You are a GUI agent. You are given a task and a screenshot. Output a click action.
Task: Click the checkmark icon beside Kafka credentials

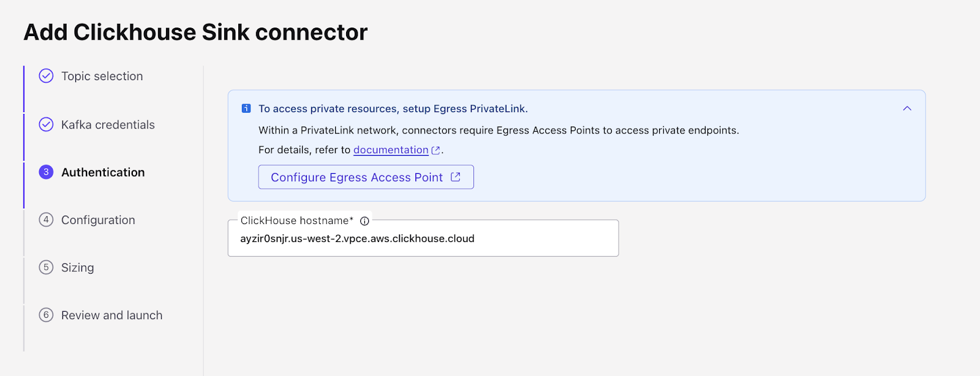[x=46, y=124]
